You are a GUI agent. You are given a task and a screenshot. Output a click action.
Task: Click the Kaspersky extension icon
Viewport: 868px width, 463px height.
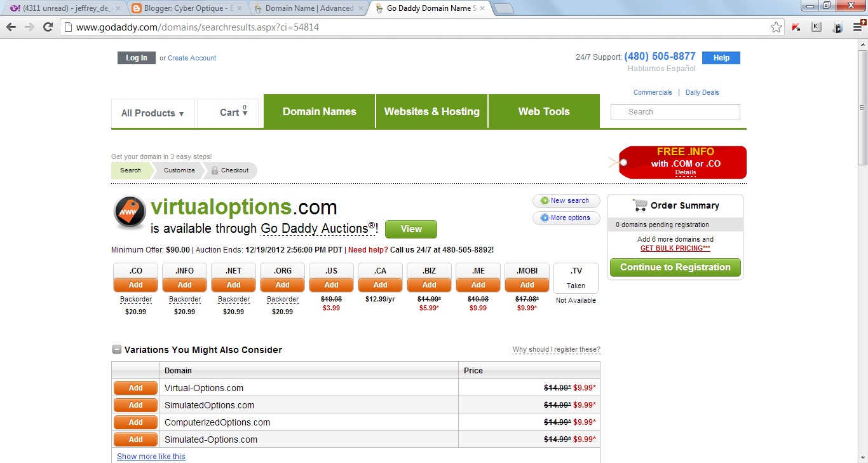click(x=796, y=27)
